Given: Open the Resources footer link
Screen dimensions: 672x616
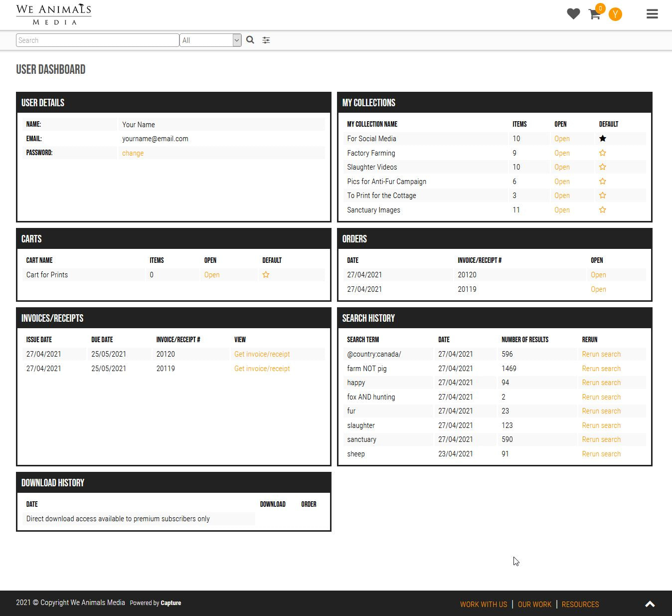Looking at the screenshot, I should [580, 604].
